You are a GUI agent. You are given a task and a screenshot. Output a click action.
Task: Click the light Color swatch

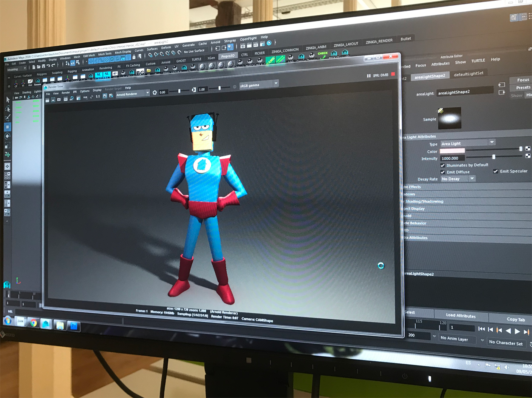point(452,151)
